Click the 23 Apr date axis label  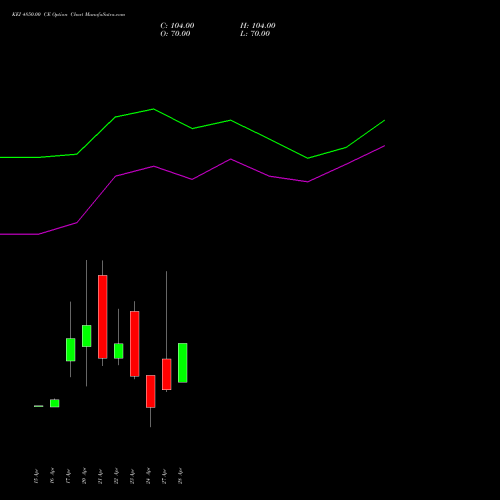click(x=132, y=476)
